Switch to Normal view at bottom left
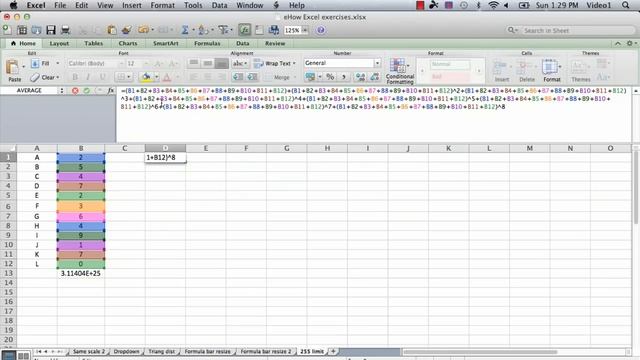Image resolution: width=640 pixels, height=360 pixels. pos(8,356)
